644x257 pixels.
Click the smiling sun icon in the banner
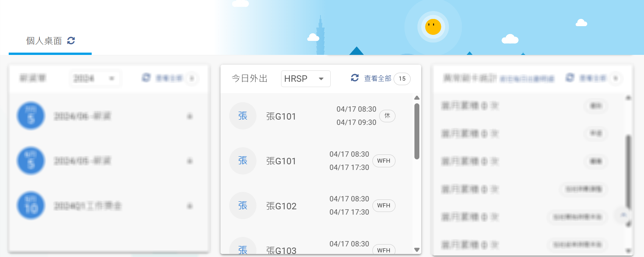(433, 27)
